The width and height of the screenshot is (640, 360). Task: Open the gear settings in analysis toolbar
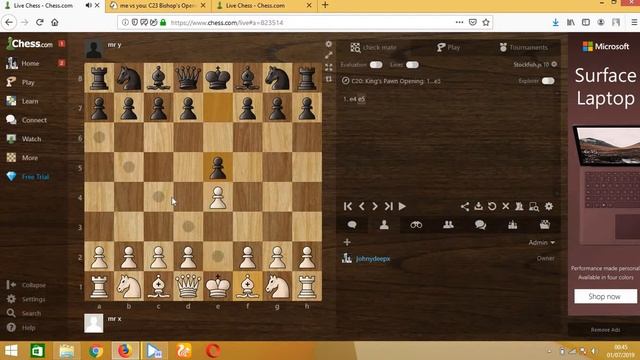click(549, 207)
